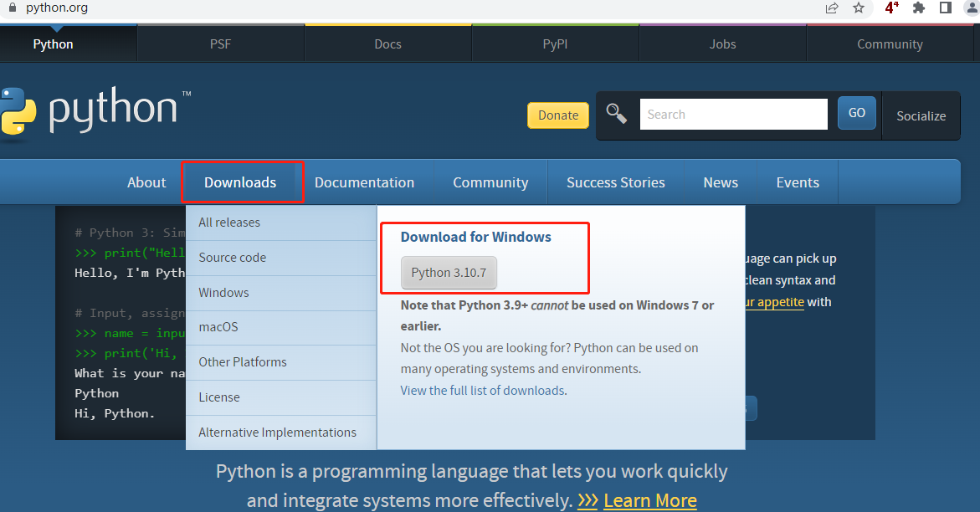Click the Search input field
The image size is (980, 512).
click(x=734, y=114)
